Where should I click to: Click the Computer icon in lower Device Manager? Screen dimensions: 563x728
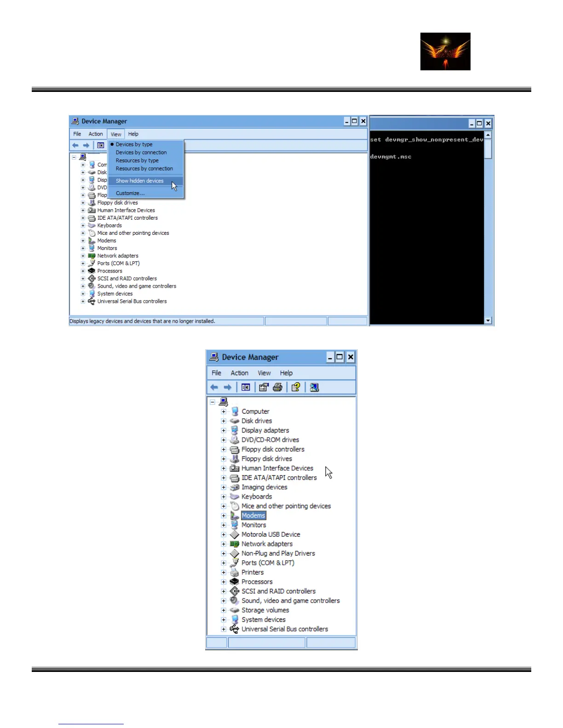[x=235, y=411]
